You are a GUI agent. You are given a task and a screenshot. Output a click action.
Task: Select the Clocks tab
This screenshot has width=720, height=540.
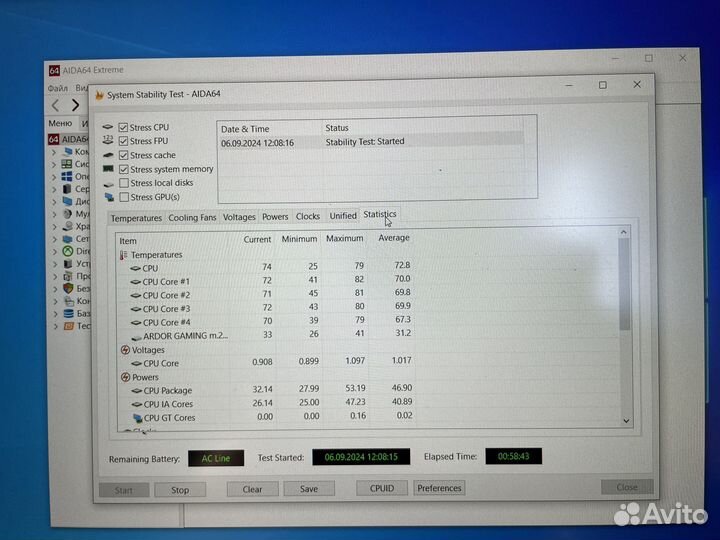308,216
